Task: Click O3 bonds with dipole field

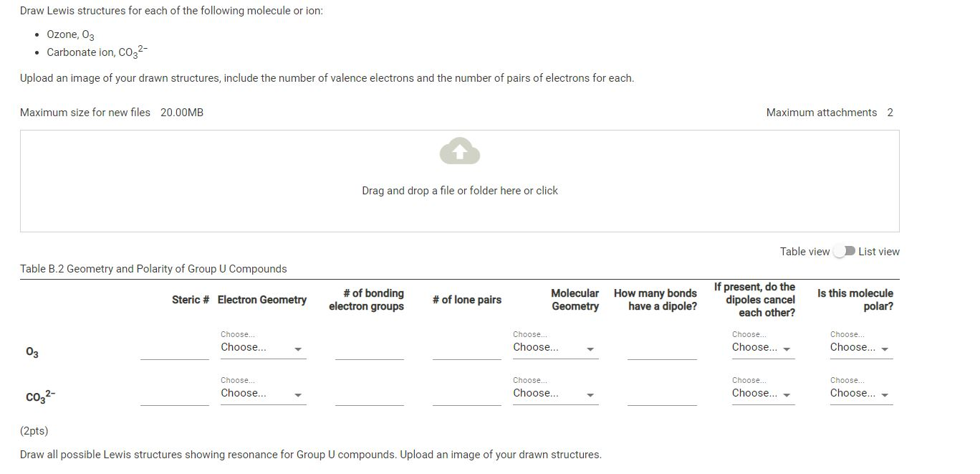Action: click(x=662, y=351)
